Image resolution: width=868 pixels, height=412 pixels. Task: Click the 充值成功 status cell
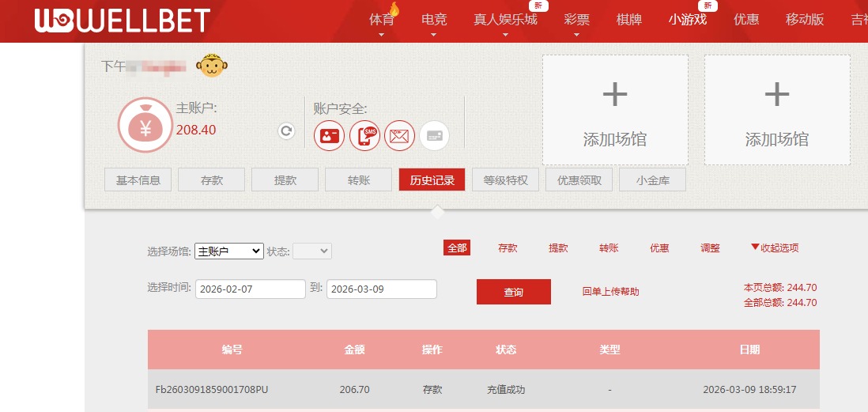(507, 390)
